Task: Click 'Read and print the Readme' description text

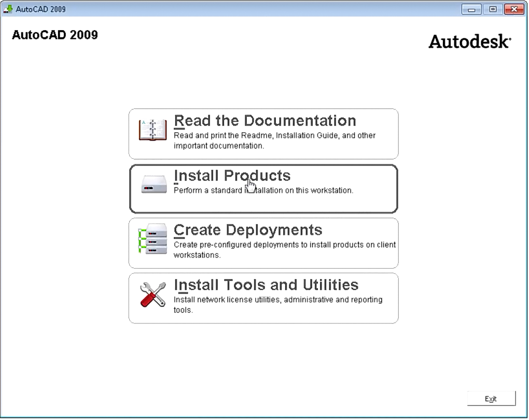Action: pyautogui.click(x=275, y=141)
